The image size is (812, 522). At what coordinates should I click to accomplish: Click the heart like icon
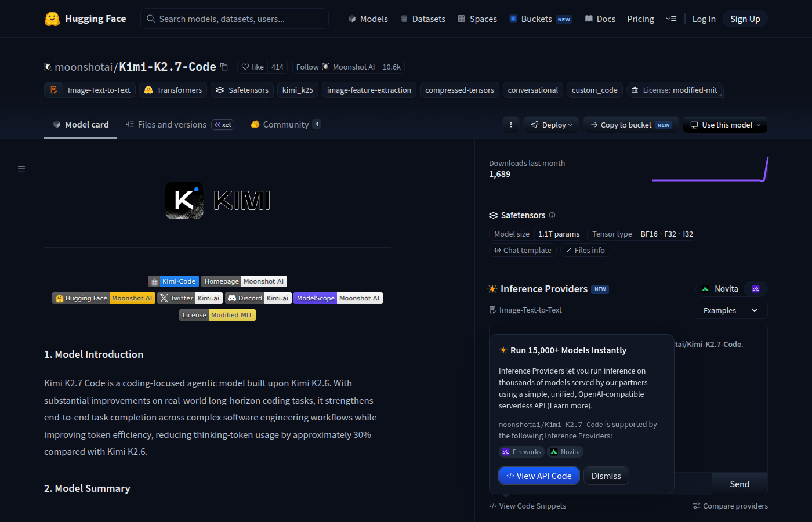(245, 67)
